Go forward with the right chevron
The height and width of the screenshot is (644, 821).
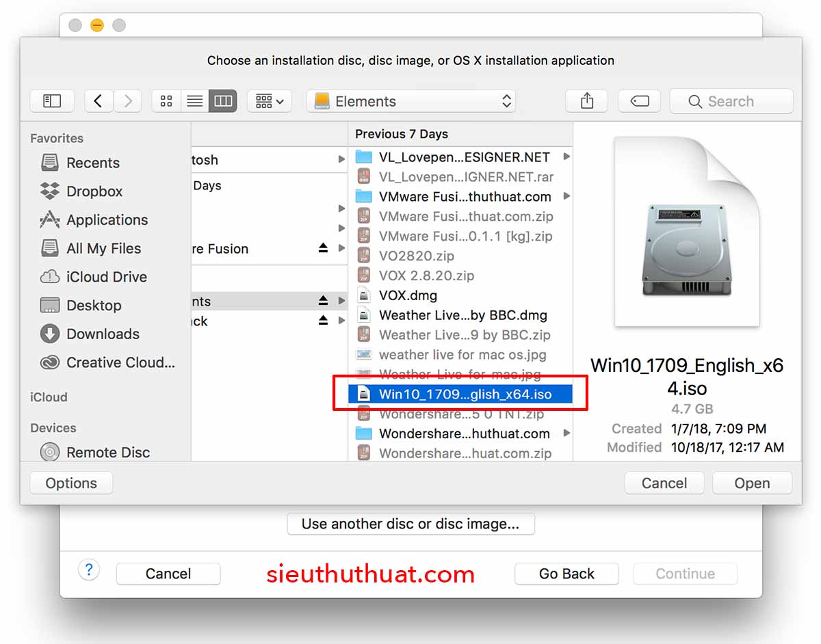(127, 101)
